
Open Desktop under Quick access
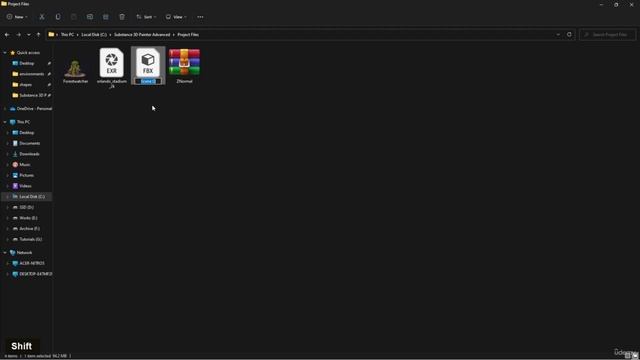(x=27, y=63)
